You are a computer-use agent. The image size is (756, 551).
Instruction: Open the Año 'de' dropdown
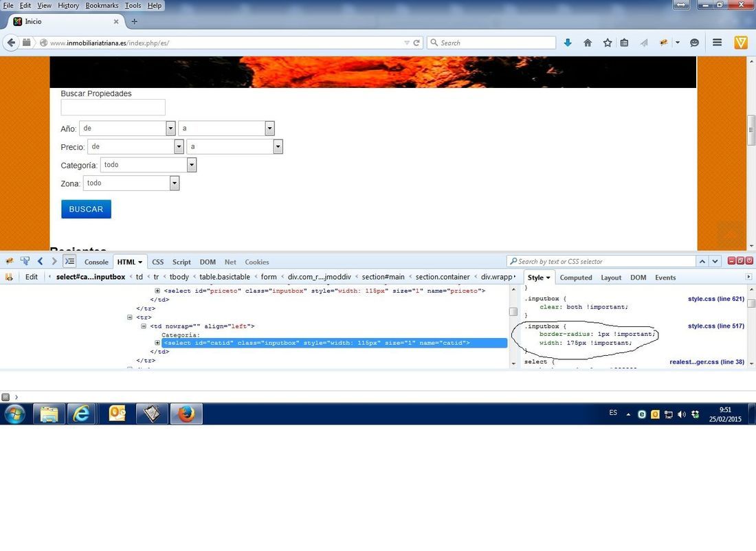pos(127,128)
